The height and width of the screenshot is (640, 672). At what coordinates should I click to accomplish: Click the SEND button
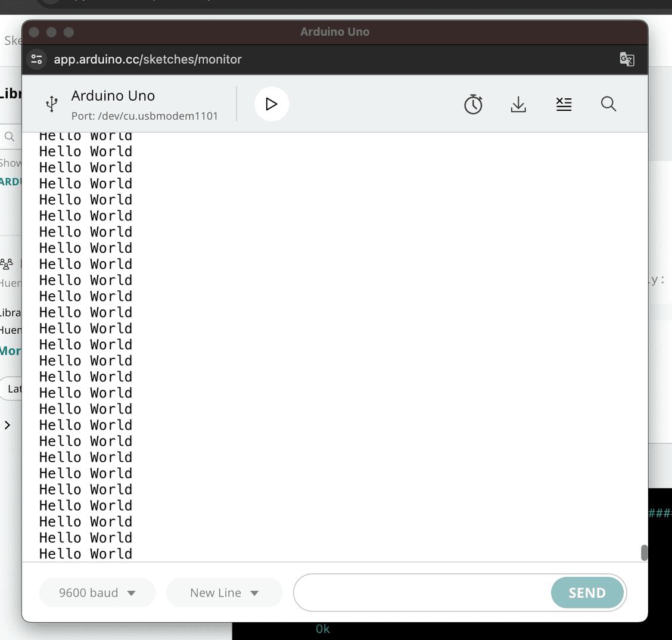click(x=587, y=593)
